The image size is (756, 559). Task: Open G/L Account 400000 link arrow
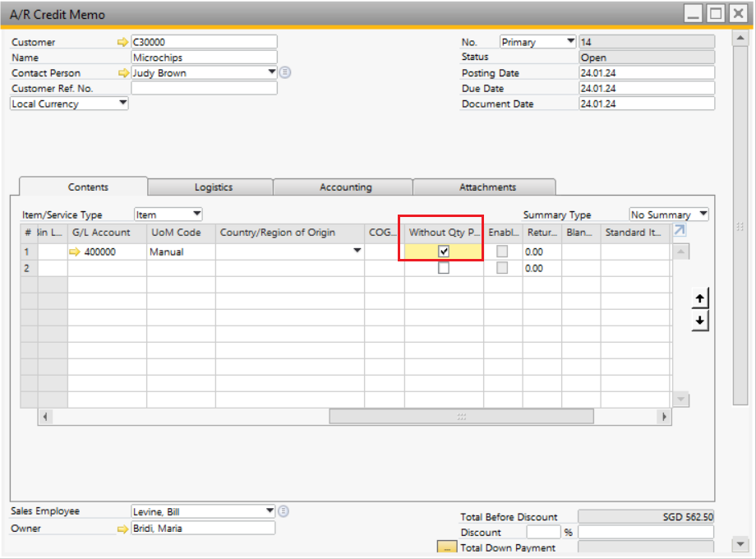pos(75,252)
